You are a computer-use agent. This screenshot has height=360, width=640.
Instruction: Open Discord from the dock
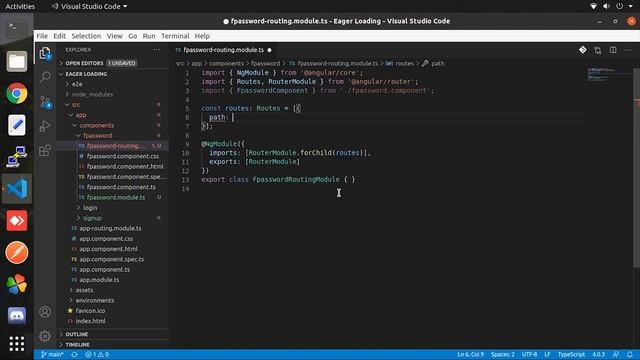pyautogui.click(x=16, y=315)
